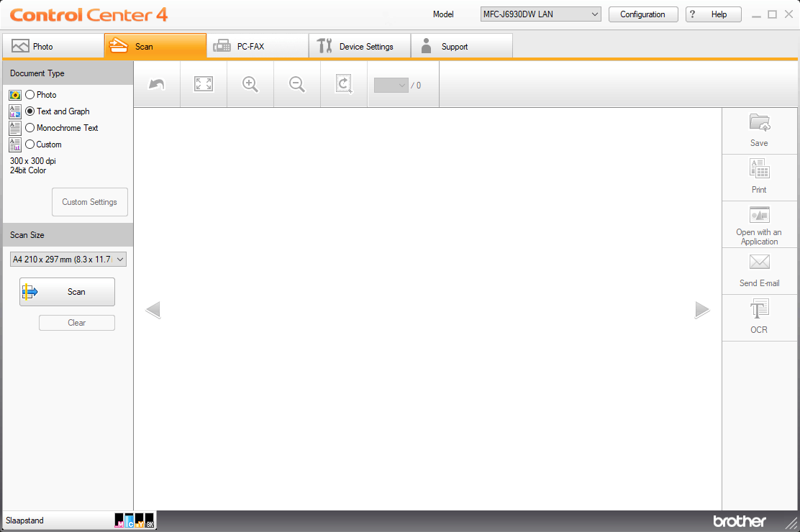Click the Print icon in right panel

coord(759,169)
